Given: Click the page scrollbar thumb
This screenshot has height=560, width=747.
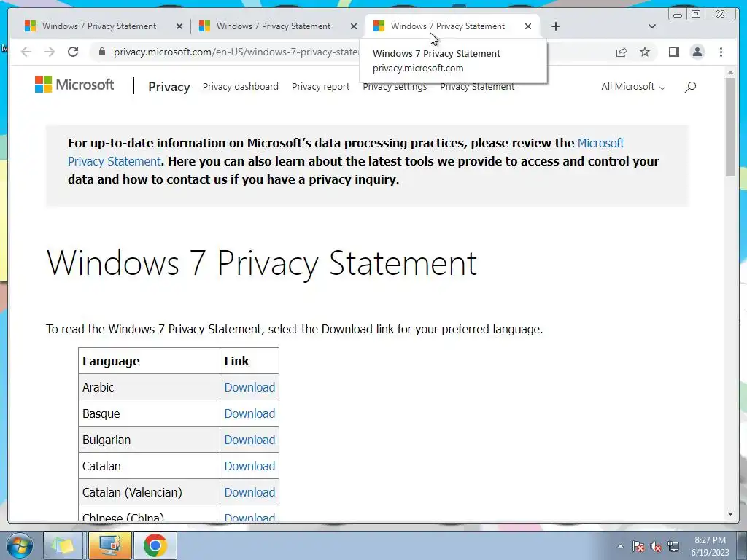Looking at the screenshot, I should [x=730, y=127].
